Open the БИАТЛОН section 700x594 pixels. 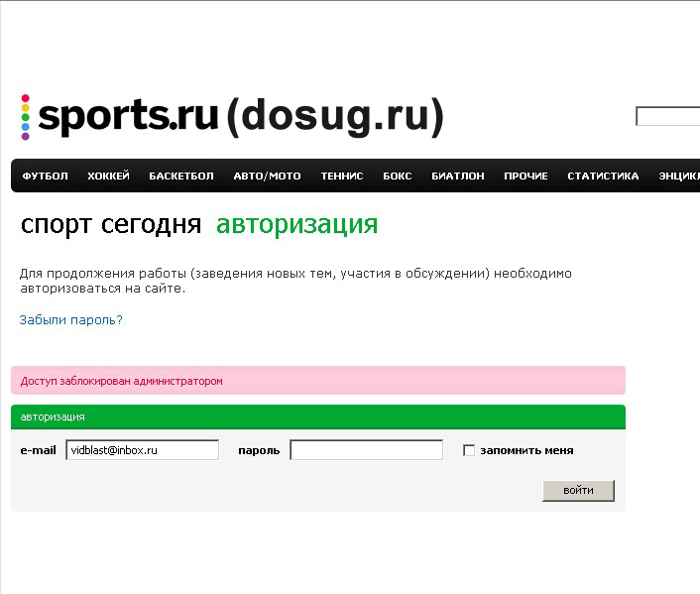pos(458,176)
